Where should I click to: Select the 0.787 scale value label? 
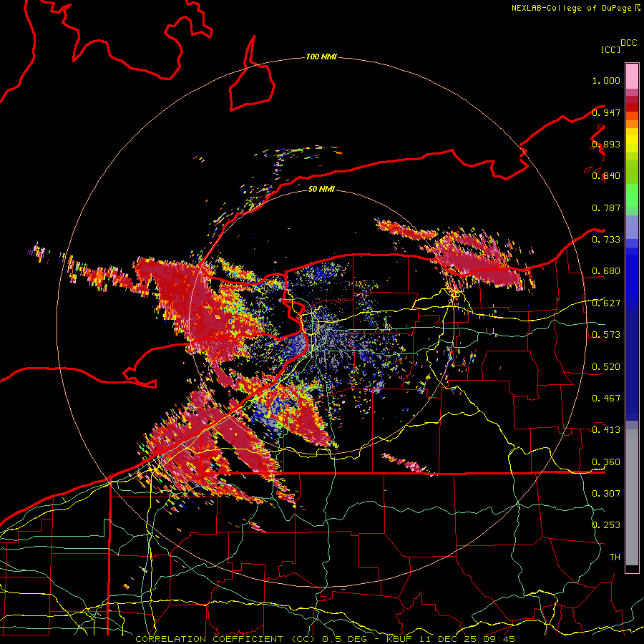606,208
